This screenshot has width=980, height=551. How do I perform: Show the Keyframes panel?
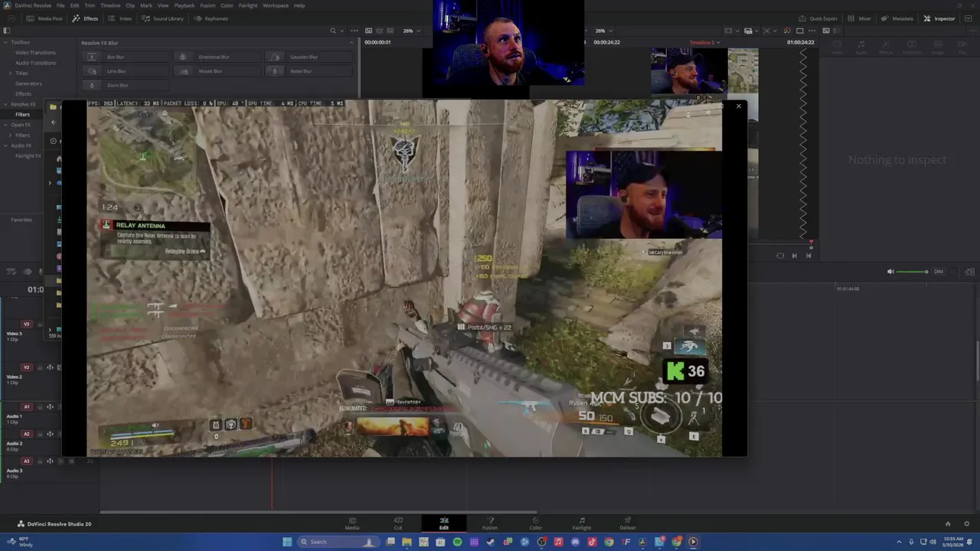tap(211, 18)
